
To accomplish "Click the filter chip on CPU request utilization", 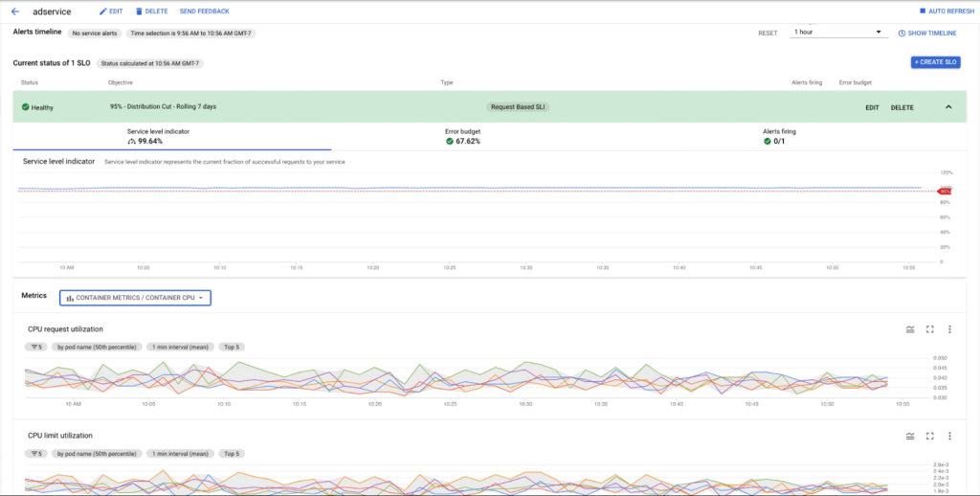I will click(36, 347).
